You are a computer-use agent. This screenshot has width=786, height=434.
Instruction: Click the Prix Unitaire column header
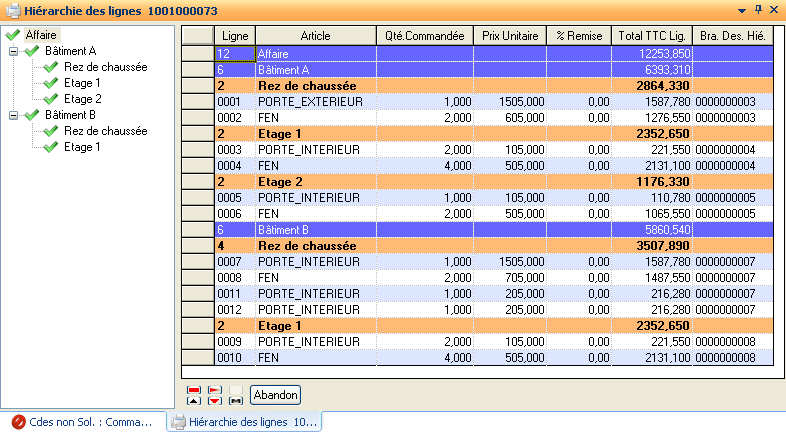tap(509, 35)
